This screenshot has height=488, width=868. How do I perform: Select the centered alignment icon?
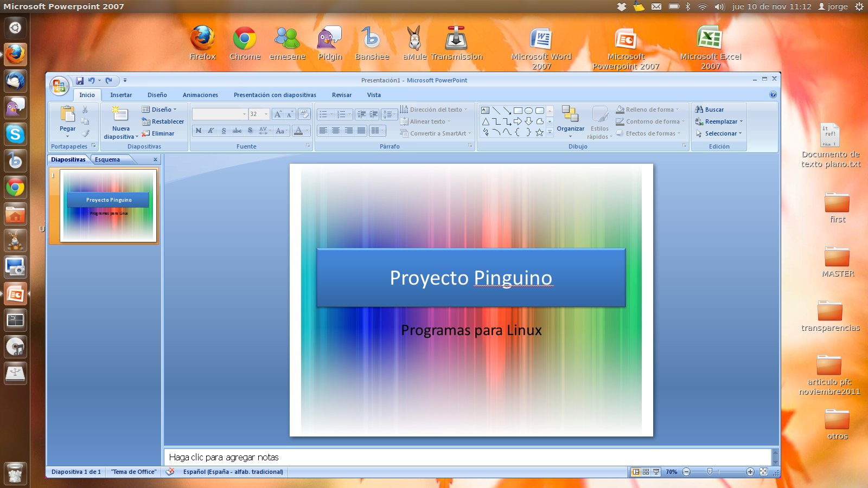(x=337, y=130)
